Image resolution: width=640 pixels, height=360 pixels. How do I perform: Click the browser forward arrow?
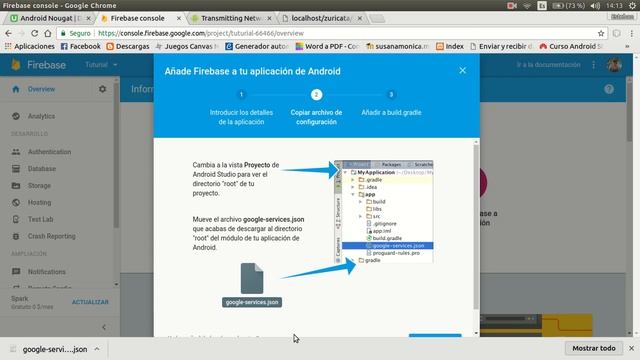(x=21, y=33)
